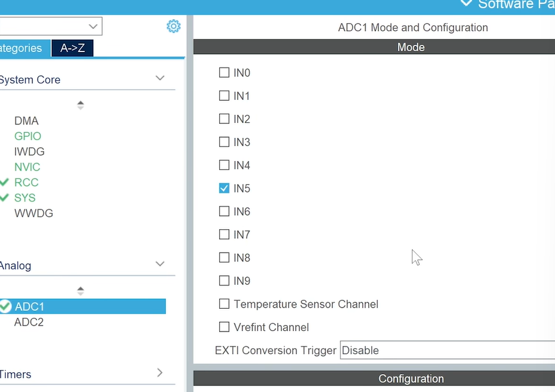
Task: Click the panel splitter bar
Action: tap(190, 203)
